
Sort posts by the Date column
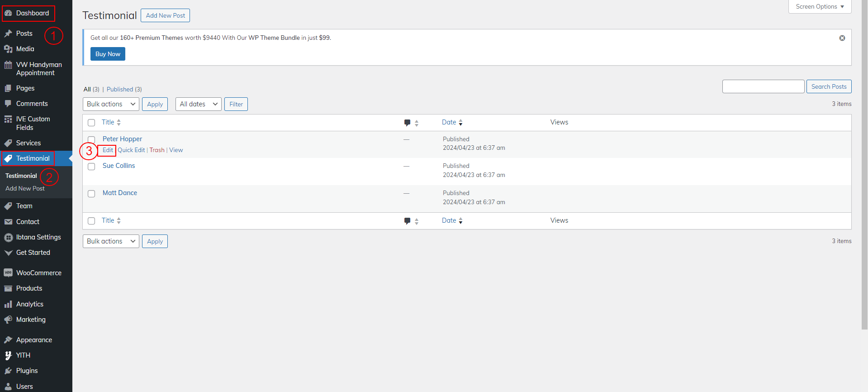pos(449,122)
